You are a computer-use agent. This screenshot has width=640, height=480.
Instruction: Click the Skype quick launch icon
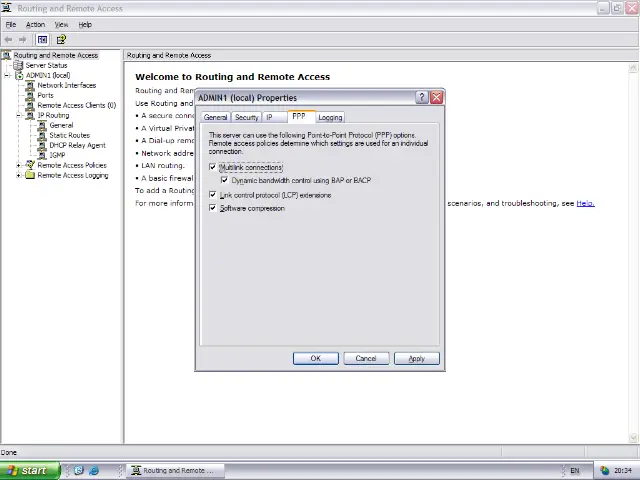coord(79,471)
